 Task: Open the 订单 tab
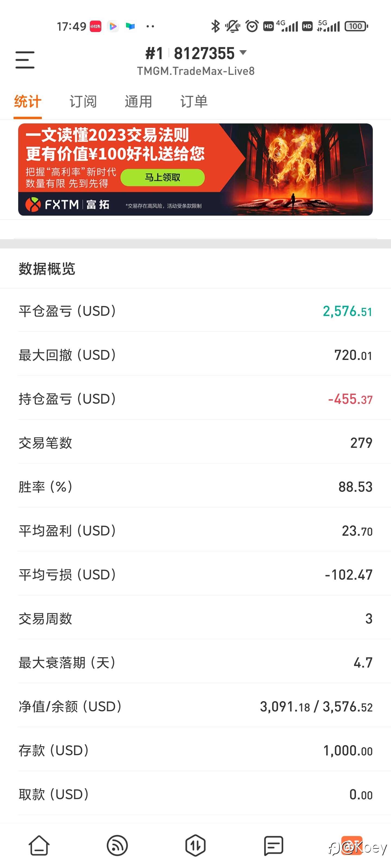point(194,101)
